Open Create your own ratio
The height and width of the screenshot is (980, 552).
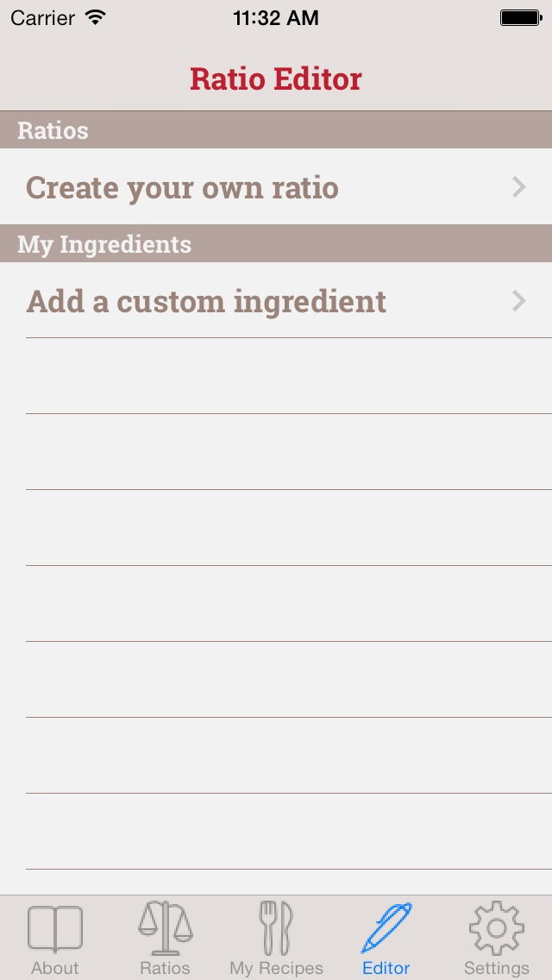[x=182, y=187]
